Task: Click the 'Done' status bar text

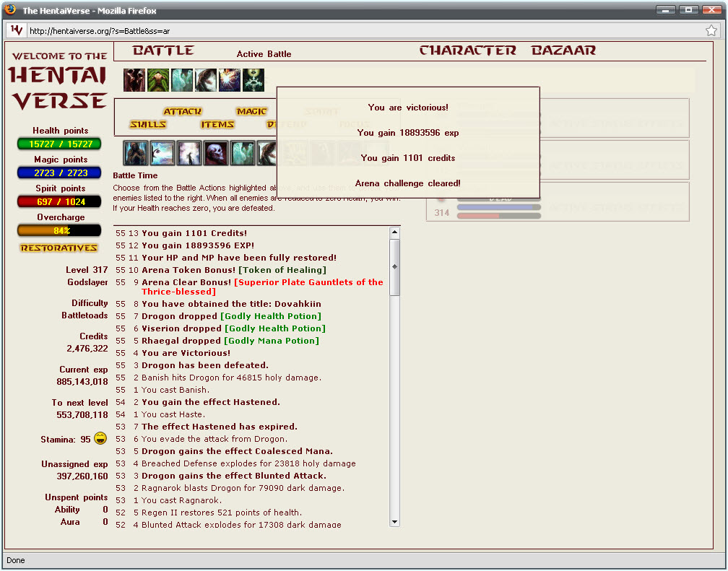Action: click(x=16, y=560)
